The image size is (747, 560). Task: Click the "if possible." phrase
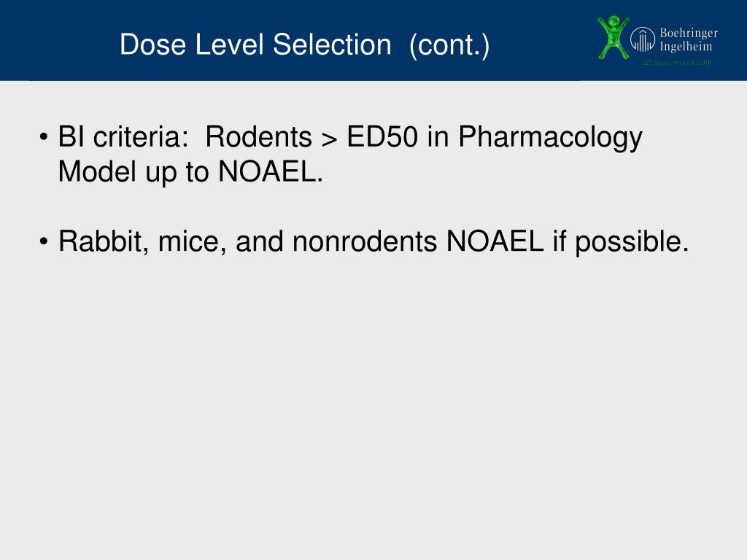(x=620, y=242)
